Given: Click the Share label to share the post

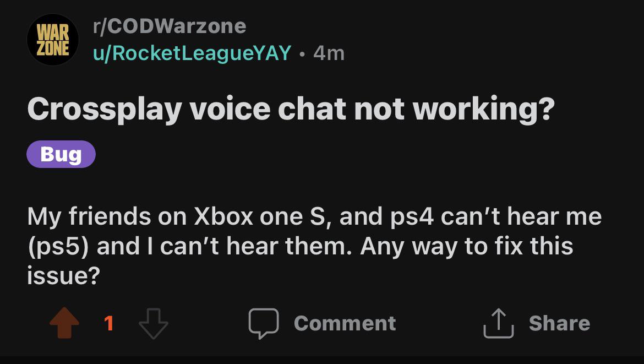Looking at the screenshot, I should coord(560,324).
